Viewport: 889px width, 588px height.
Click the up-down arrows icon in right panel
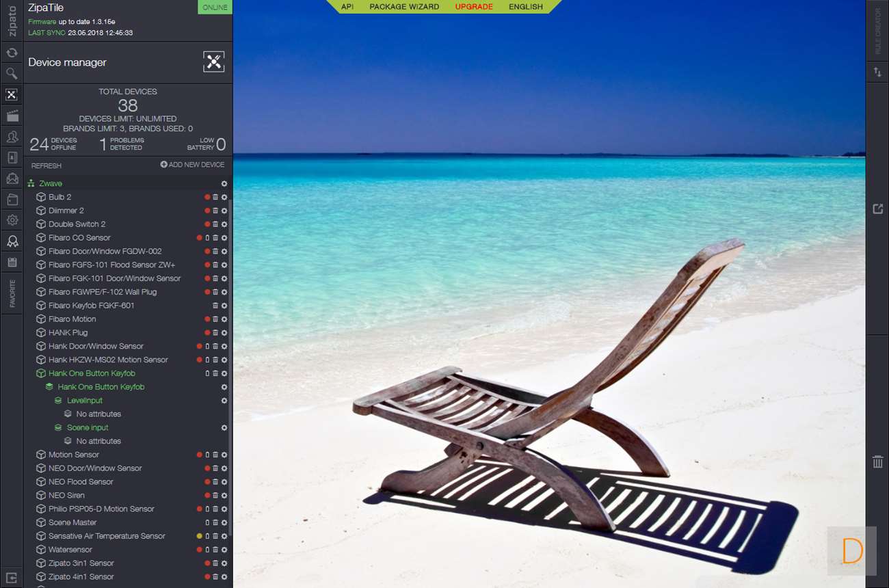coord(878,72)
